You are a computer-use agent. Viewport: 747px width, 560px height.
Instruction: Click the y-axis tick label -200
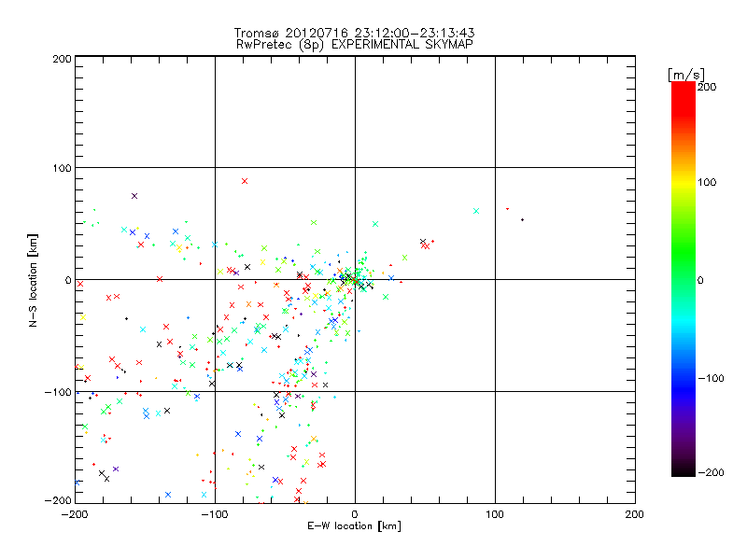click(x=58, y=500)
